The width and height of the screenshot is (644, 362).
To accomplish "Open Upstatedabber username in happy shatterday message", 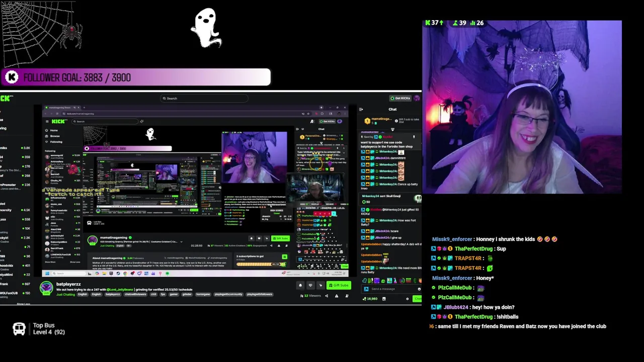I will tap(371, 244).
